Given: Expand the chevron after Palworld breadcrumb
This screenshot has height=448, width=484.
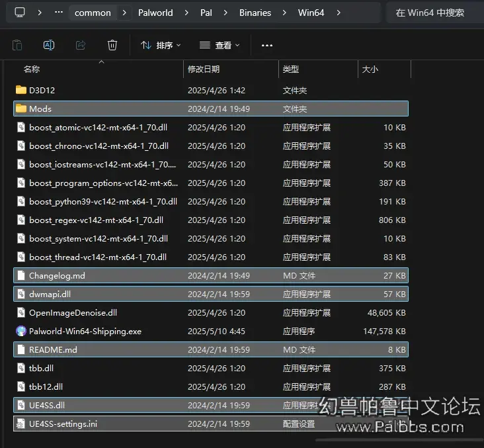Looking at the screenshot, I should [x=186, y=13].
